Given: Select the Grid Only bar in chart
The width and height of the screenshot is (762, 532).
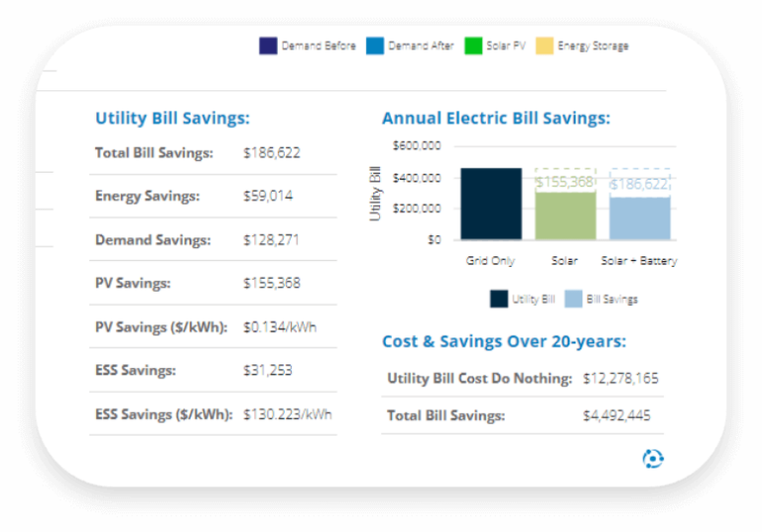Looking at the screenshot, I should 491,203.
